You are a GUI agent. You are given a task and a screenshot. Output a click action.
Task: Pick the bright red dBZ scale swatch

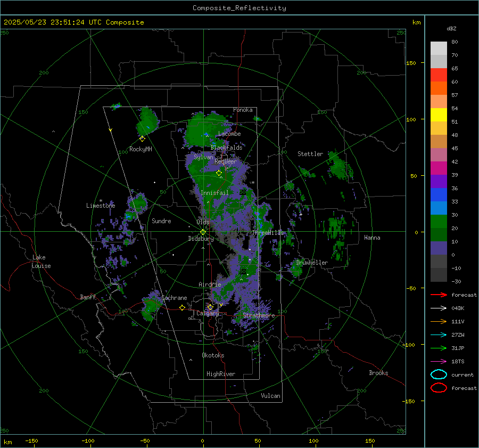pos(439,75)
